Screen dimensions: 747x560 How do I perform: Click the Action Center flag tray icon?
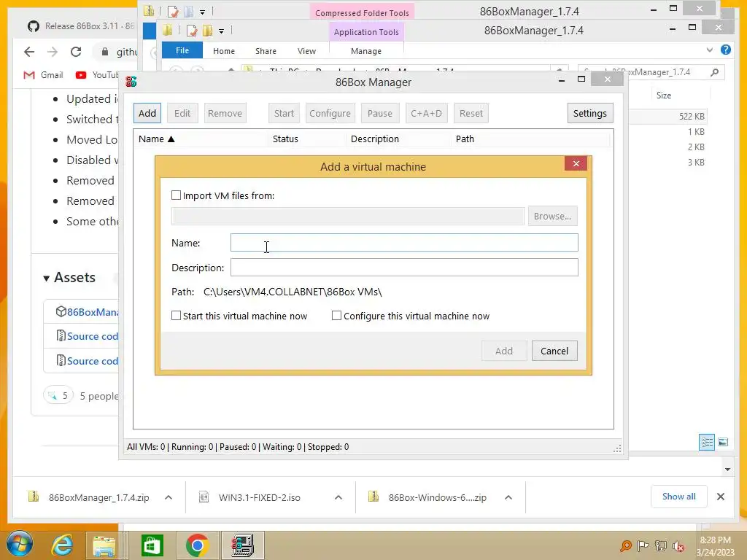tap(643, 546)
